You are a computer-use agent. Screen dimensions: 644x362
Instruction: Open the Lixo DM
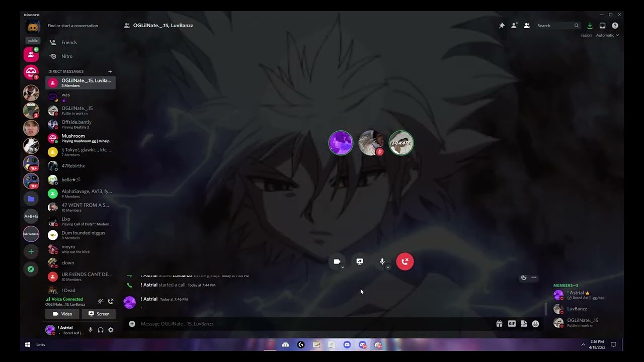tap(80, 221)
